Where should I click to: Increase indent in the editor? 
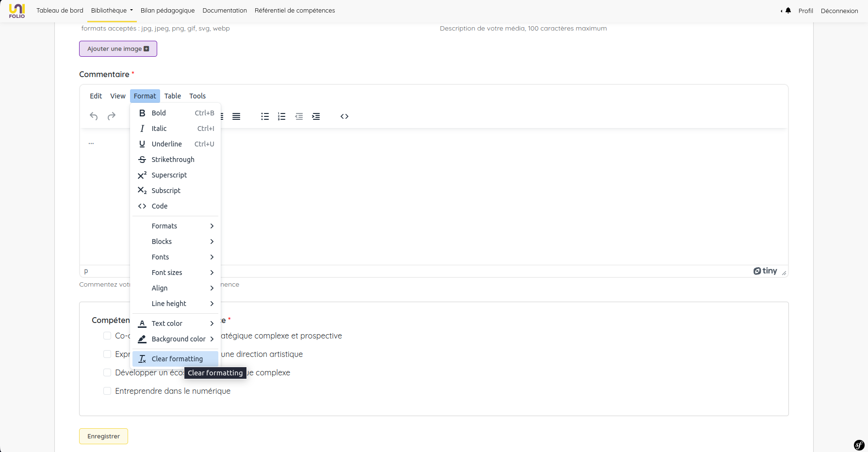point(316,116)
